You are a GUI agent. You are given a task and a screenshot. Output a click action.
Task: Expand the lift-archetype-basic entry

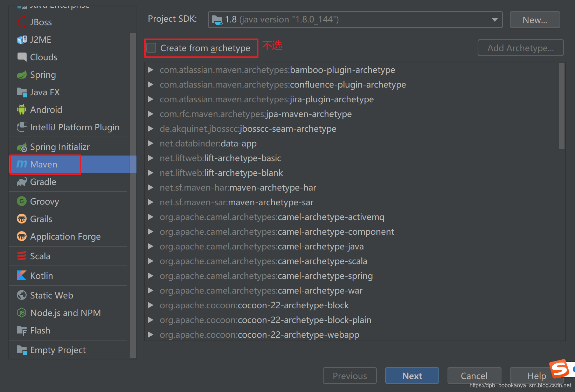click(x=151, y=158)
